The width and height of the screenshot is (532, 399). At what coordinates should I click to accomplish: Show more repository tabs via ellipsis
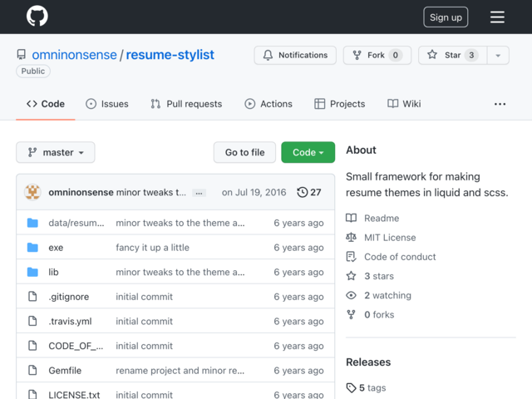500,104
